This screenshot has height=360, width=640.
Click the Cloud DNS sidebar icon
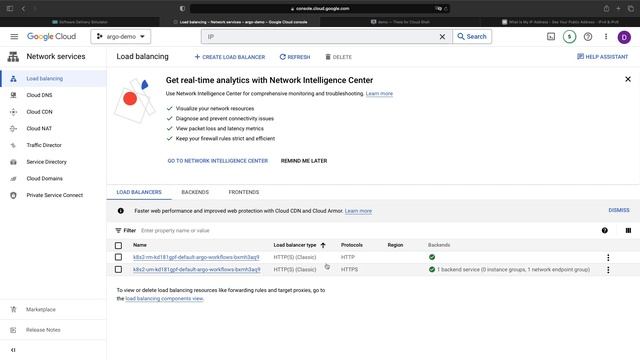13,95
